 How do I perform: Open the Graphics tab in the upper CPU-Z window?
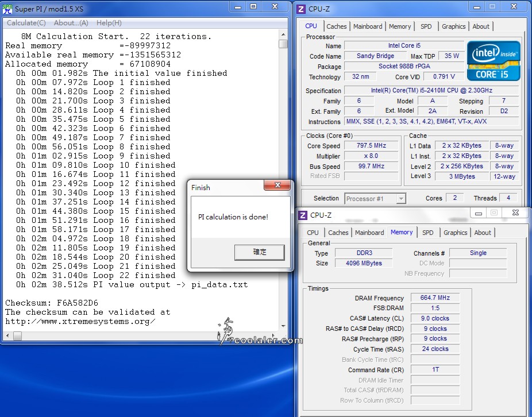(x=454, y=26)
